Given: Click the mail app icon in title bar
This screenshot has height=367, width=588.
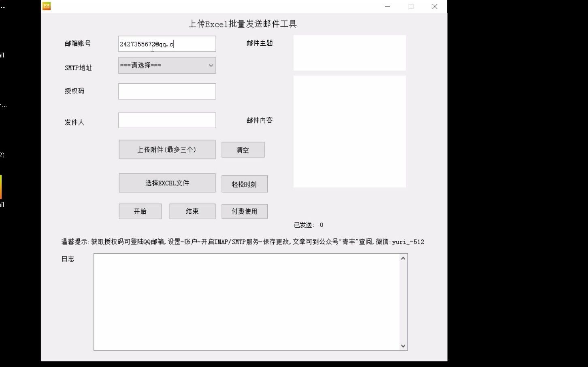Looking at the screenshot, I should tap(47, 6).
